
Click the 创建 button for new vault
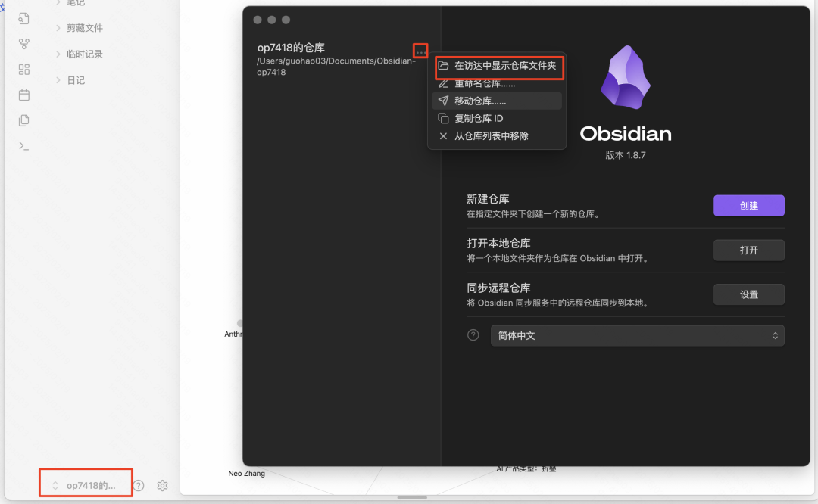tap(748, 205)
